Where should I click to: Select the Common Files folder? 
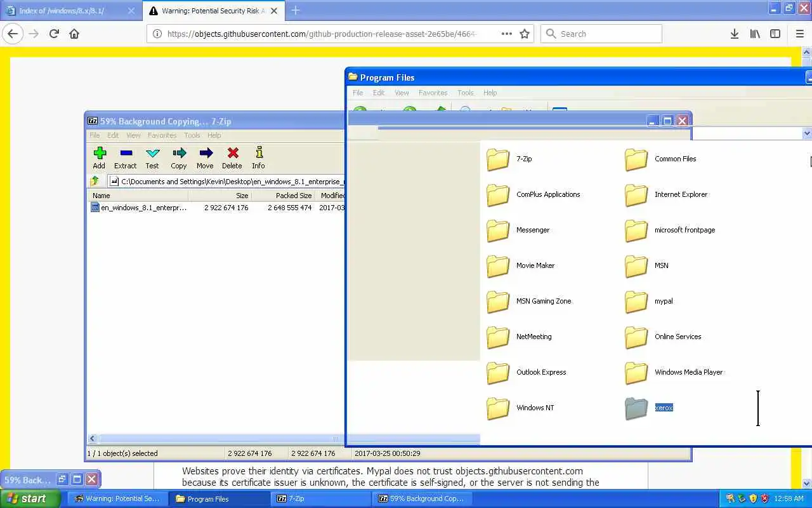[660, 159]
